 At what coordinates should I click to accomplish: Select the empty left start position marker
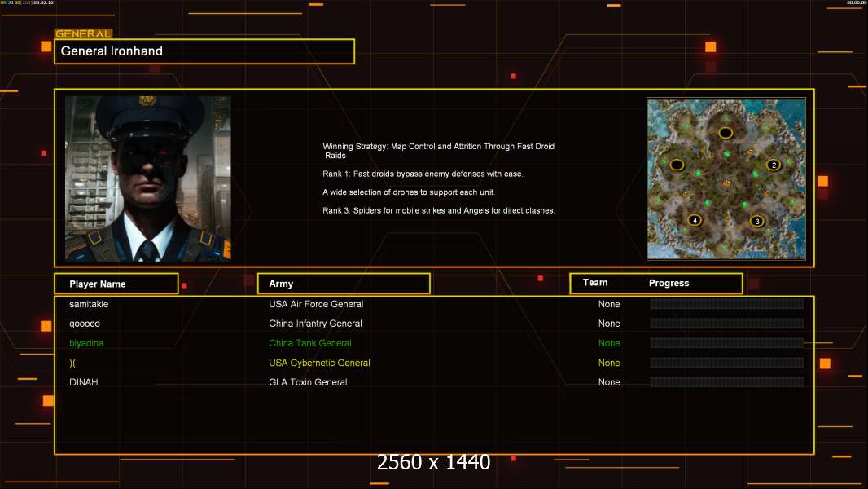[x=677, y=165]
